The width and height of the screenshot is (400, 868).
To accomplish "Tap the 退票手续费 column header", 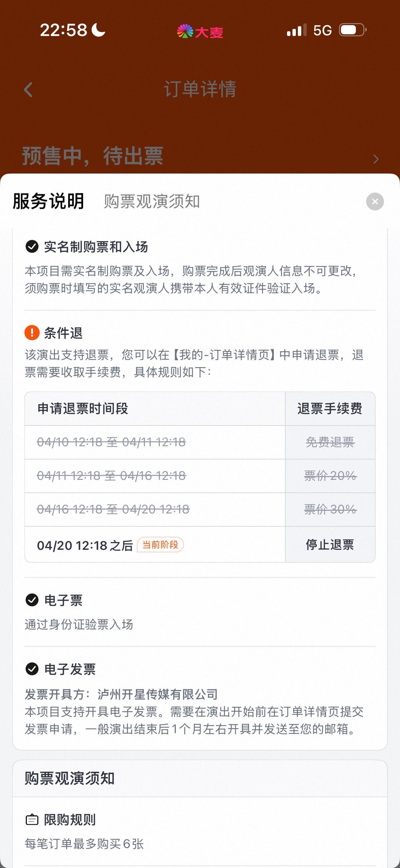I will 330,409.
